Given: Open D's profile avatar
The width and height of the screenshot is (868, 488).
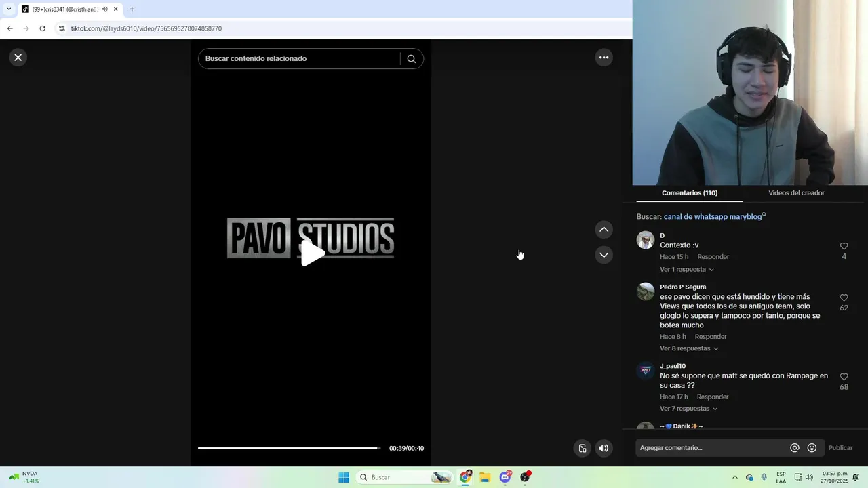Looking at the screenshot, I should [x=646, y=240].
